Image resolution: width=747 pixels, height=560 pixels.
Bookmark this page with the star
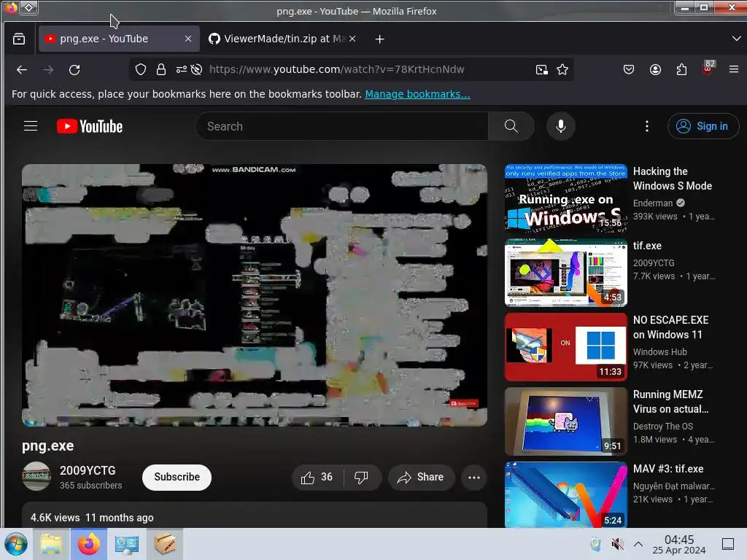[x=562, y=69]
